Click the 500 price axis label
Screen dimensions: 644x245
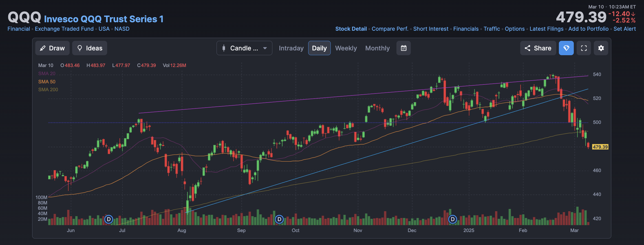point(597,122)
